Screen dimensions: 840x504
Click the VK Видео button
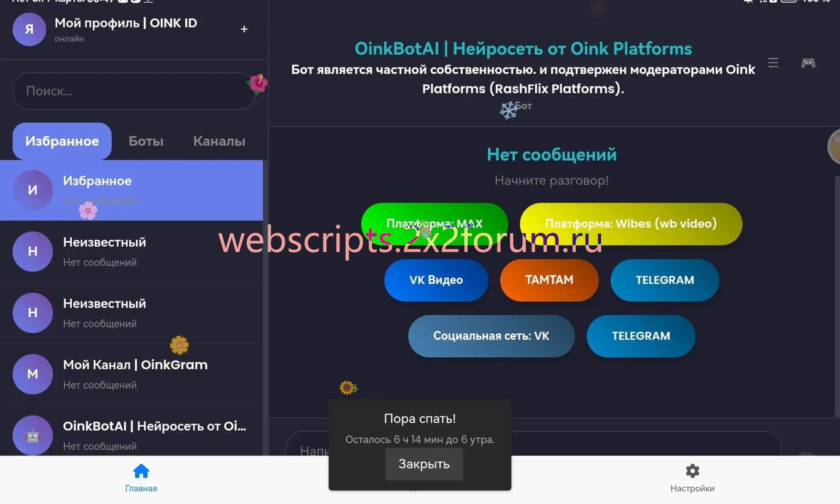436,280
